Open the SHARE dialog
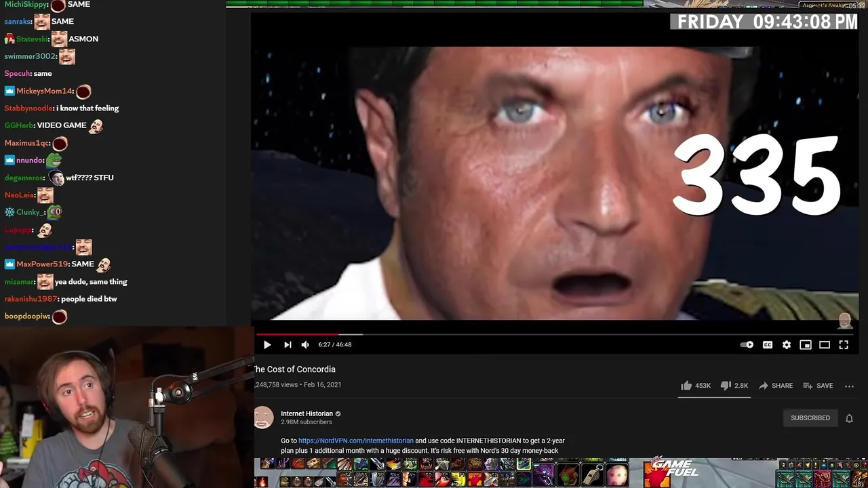The image size is (868, 488). 776,386
